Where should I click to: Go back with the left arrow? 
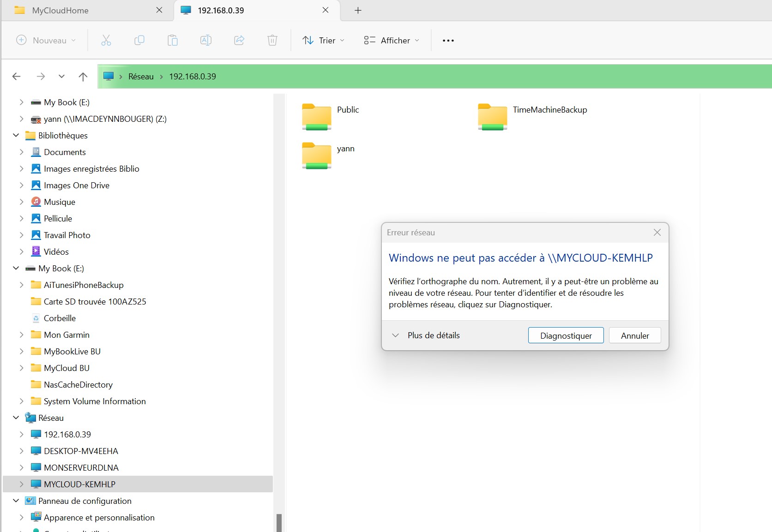point(16,76)
